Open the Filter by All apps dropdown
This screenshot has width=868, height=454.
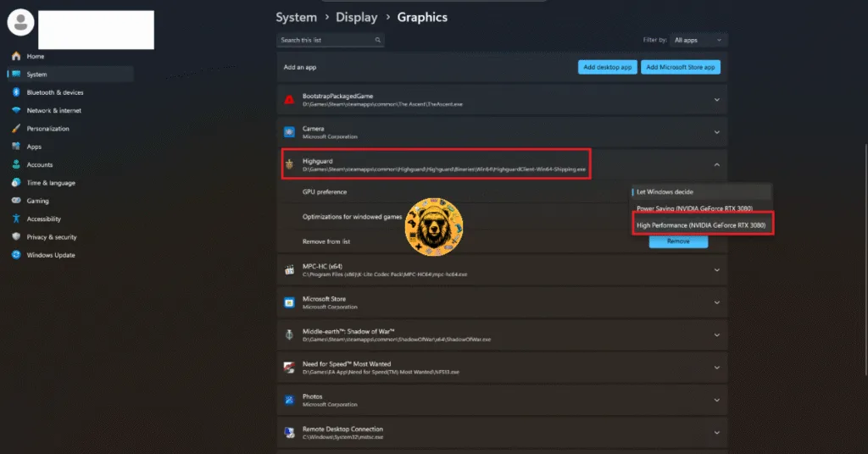(x=698, y=40)
